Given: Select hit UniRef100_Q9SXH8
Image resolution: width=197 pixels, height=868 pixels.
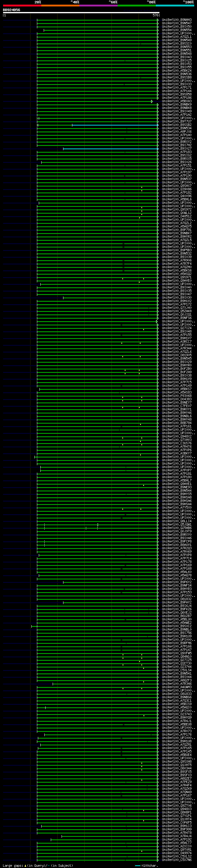Looking at the screenshot, I should [x=177, y=761].
